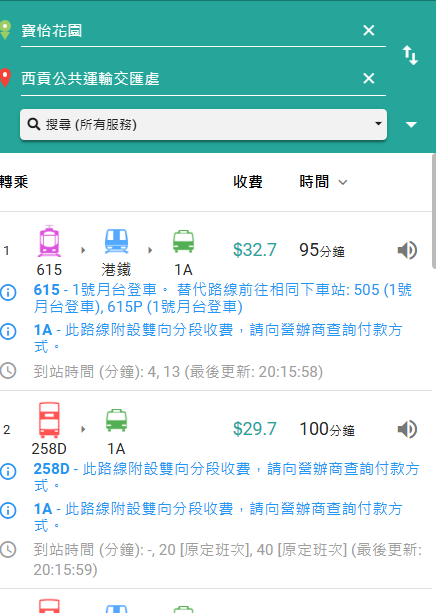The width and height of the screenshot is (436, 613).
Task: Click info icon beside 258D fare note
Action: click(x=8, y=471)
